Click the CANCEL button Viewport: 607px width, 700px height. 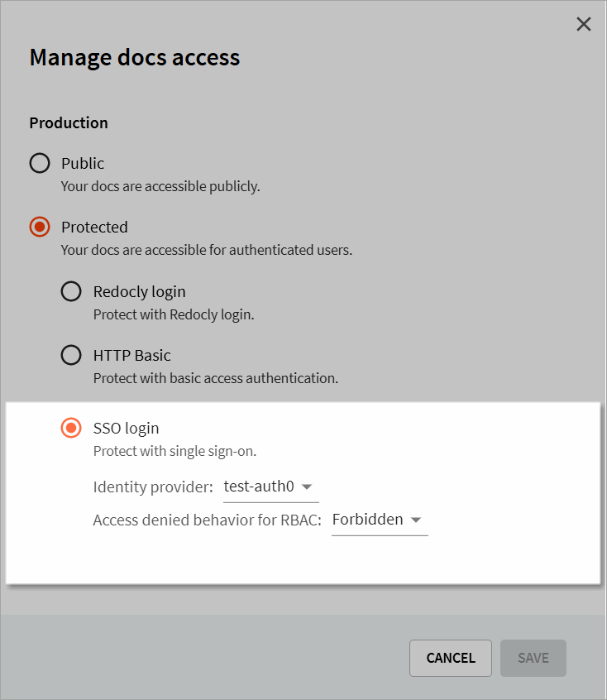pyautogui.click(x=451, y=658)
